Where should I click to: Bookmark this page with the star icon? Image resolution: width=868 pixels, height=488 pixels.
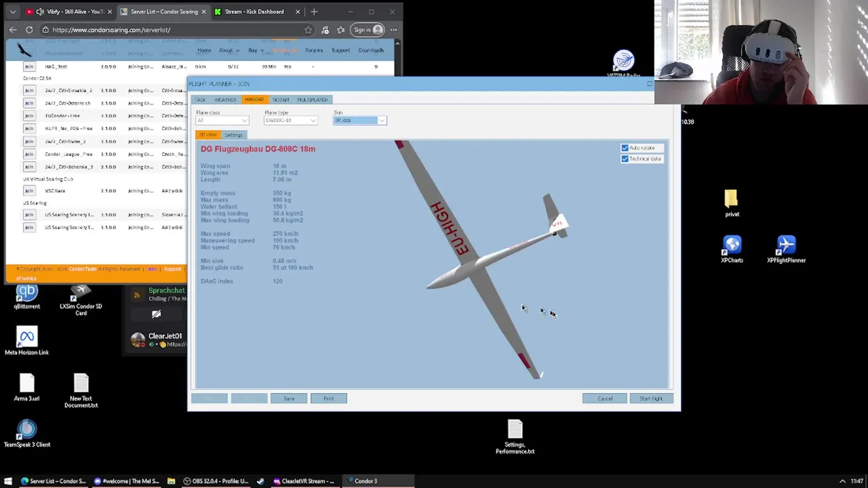(309, 30)
